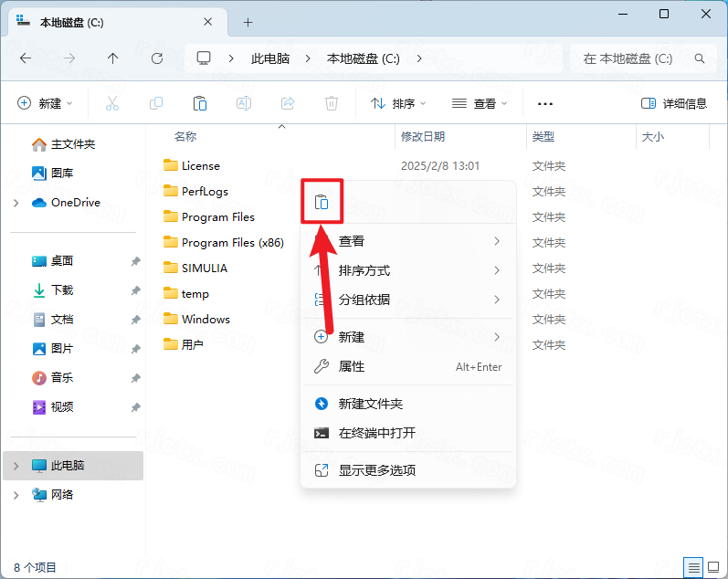728x579 pixels.
Task: Open the 排序 sort dropdown
Action: [x=398, y=103]
